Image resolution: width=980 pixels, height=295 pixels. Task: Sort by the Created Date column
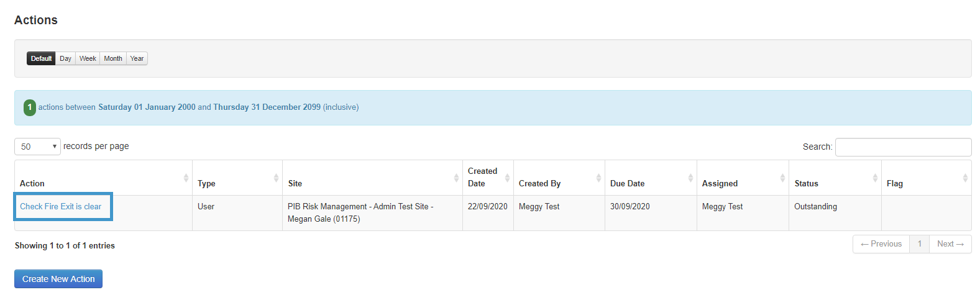pos(488,178)
